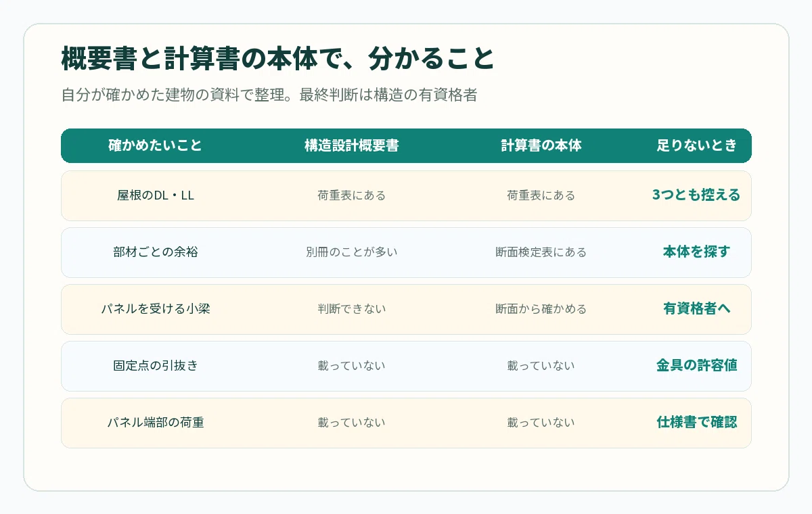This screenshot has width=812, height=514.
Task: Click the main title 概要書と計算書の本体で、分かること
Action: pyautogui.click(x=277, y=59)
